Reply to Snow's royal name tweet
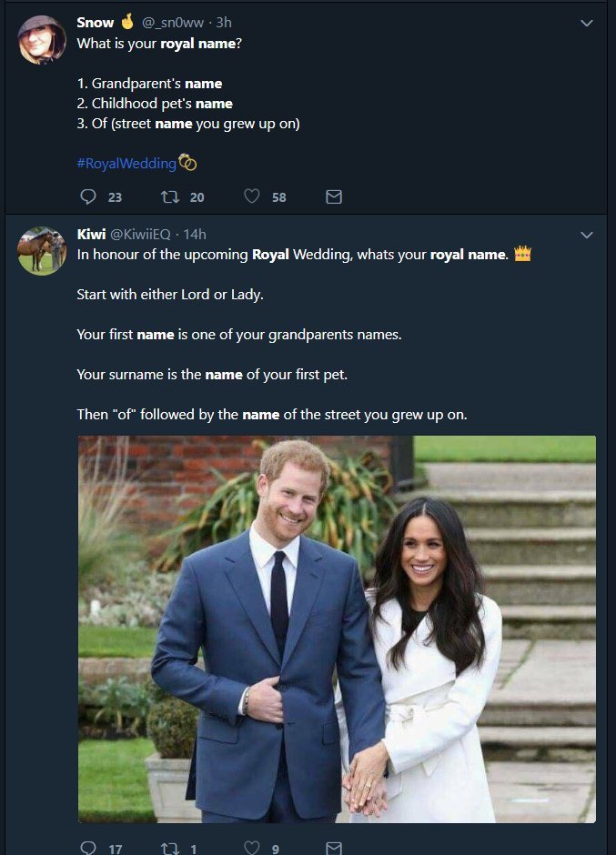 coord(88,196)
